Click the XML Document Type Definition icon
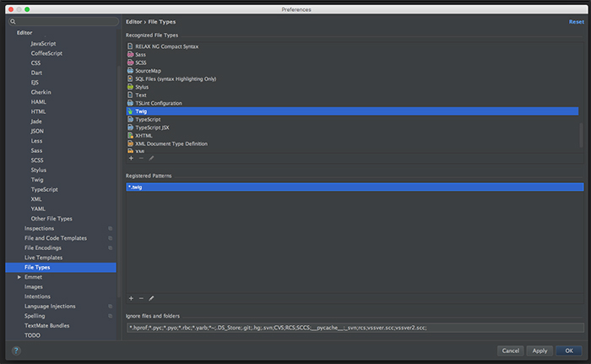 pyautogui.click(x=130, y=144)
